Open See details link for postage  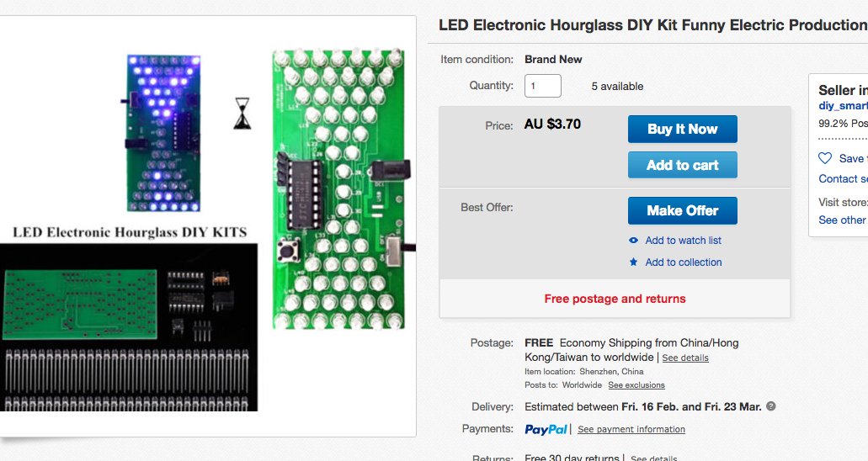point(684,358)
